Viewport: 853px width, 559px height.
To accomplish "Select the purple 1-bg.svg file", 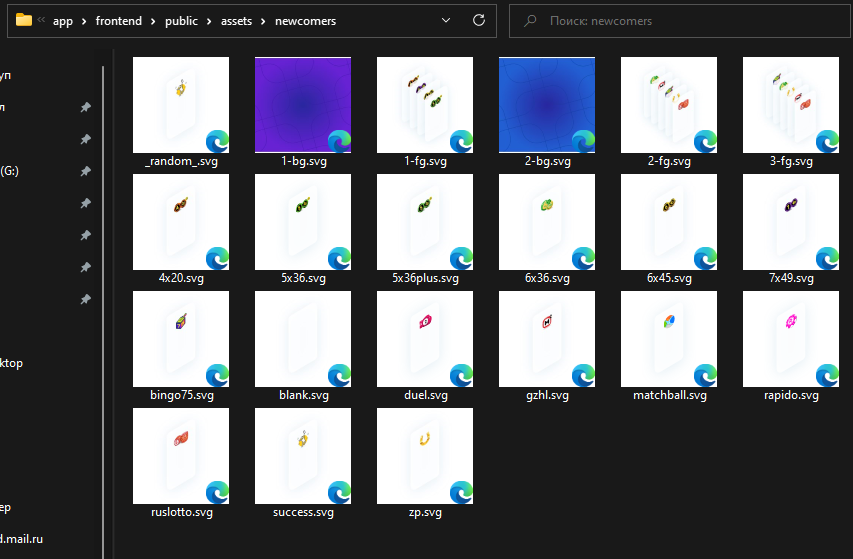I will pos(303,105).
